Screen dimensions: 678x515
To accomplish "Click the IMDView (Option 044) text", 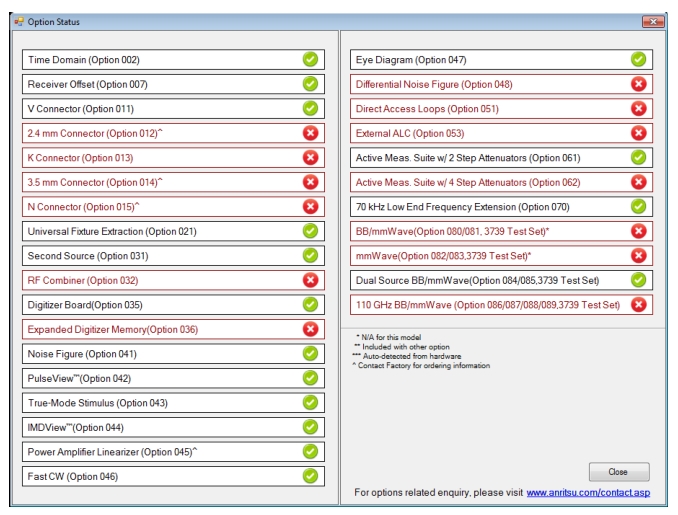I will (x=76, y=428).
